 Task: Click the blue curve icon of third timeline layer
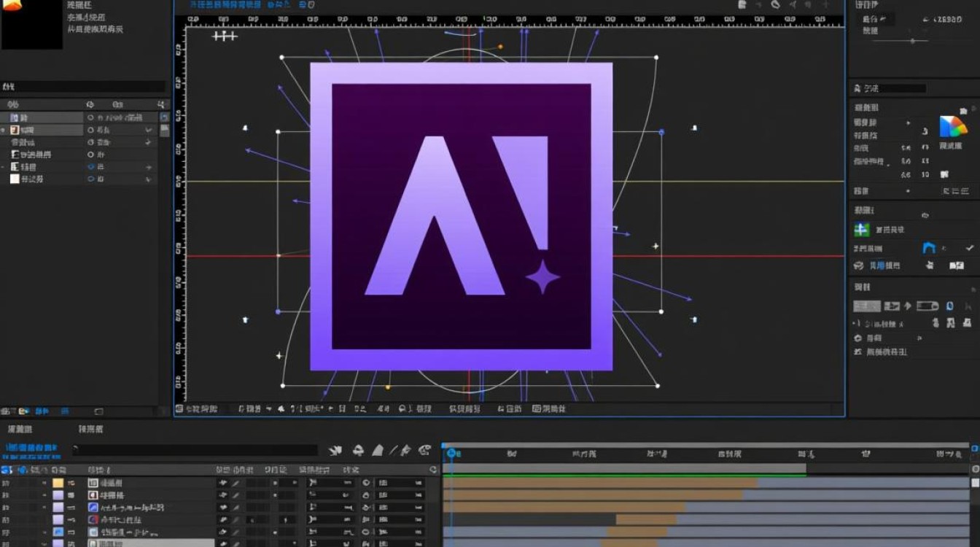[93, 507]
